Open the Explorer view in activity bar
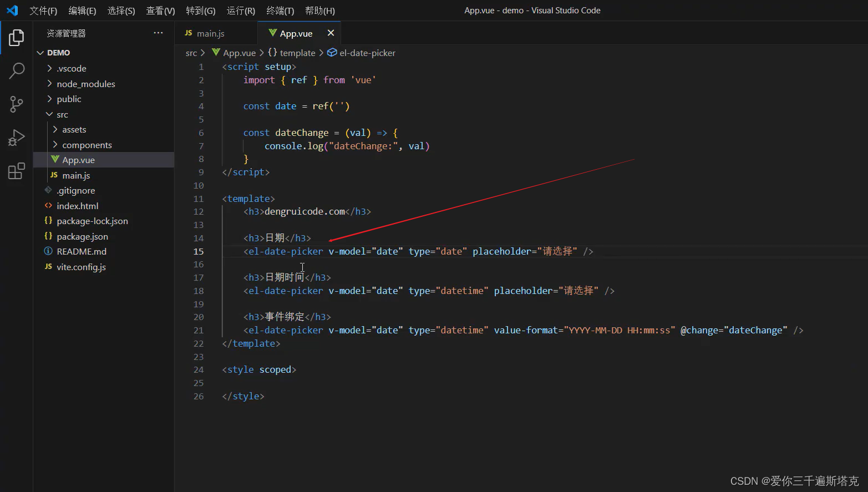Viewport: 868px width, 492px height. pyautogui.click(x=17, y=38)
